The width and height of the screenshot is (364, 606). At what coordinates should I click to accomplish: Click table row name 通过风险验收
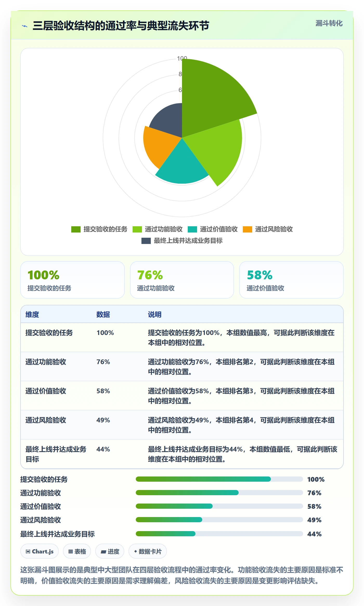[x=46, y=420]
